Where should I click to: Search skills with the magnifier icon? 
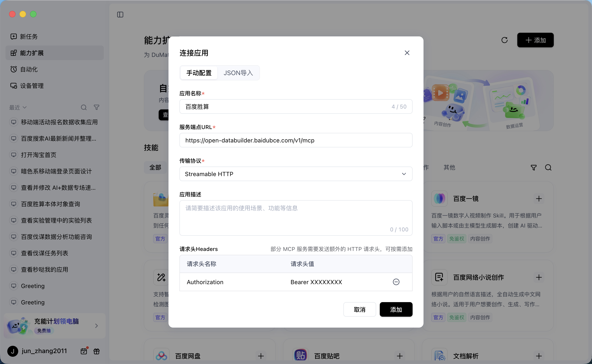[x=548, y=168]
